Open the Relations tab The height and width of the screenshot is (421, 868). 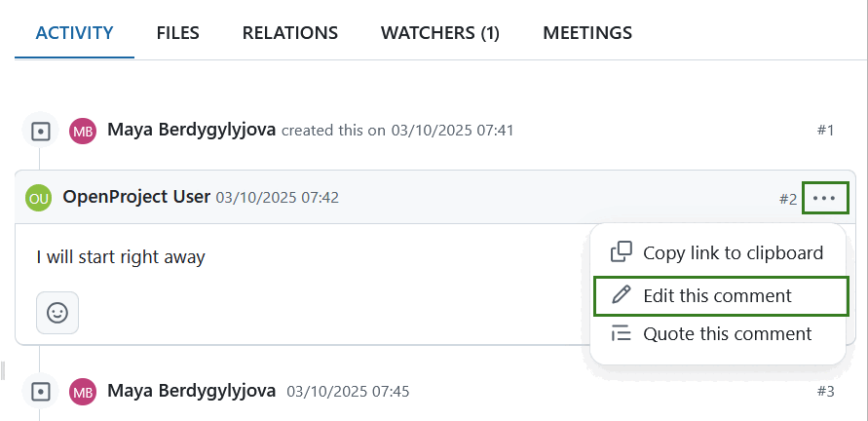click(290, 33)
